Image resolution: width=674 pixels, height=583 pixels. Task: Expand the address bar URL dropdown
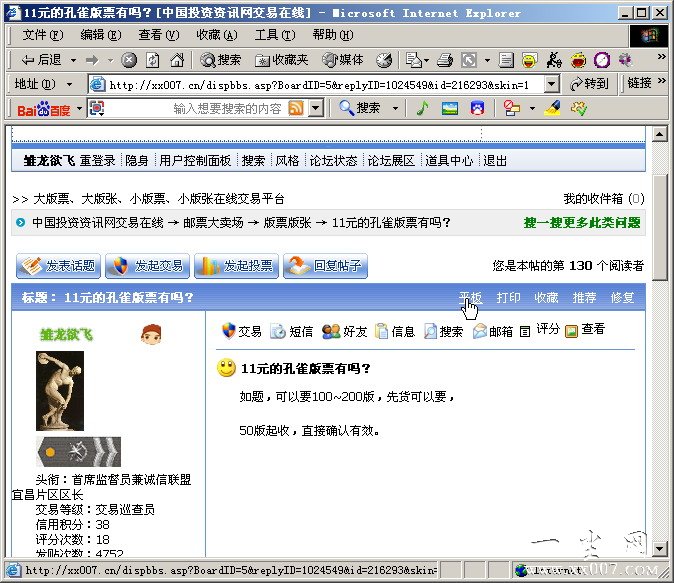551,84
